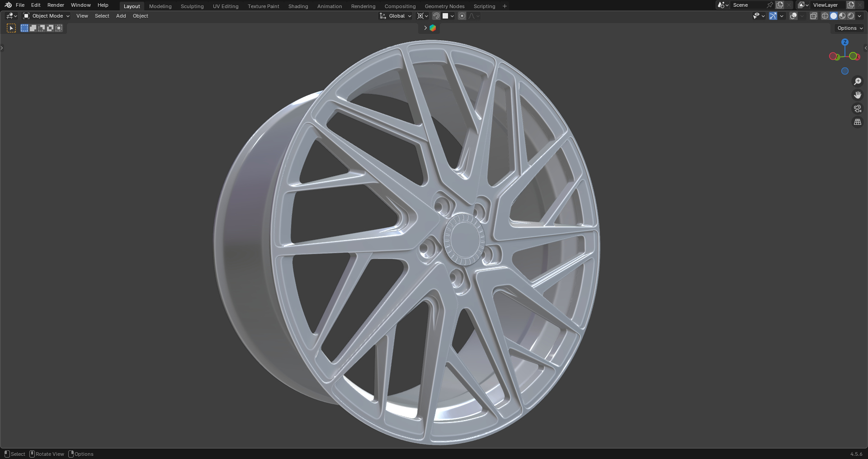
Task: Expand the left toolbar arrow
Action: 2,48
